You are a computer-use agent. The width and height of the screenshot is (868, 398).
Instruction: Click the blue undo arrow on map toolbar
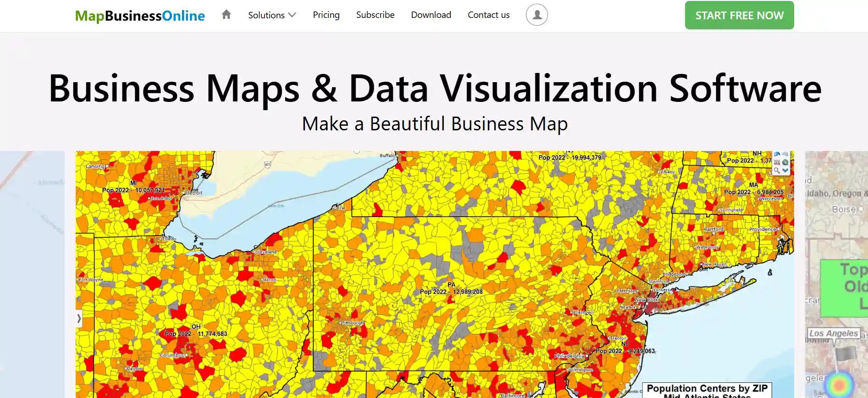pos(777,154)
